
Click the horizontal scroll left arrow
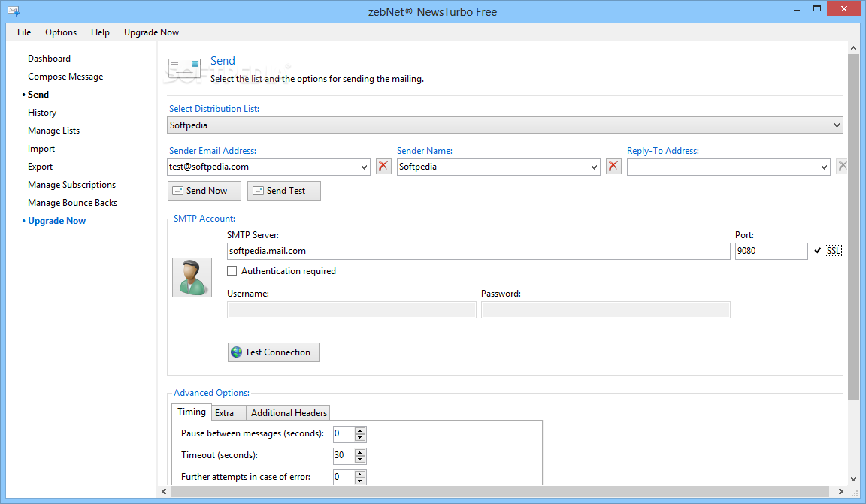[x=164, y=491]
